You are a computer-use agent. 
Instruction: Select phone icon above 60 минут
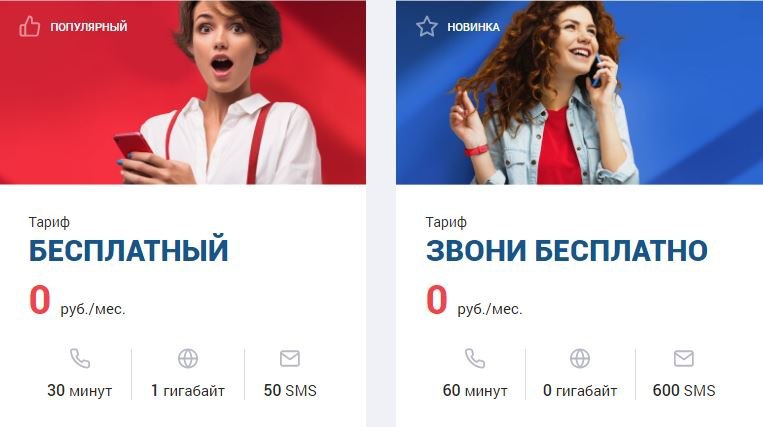[475, 358]
